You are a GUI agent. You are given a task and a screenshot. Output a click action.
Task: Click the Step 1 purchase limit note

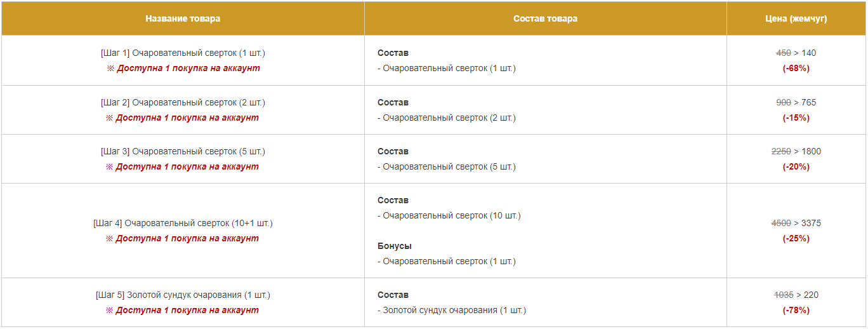(183, 68)
